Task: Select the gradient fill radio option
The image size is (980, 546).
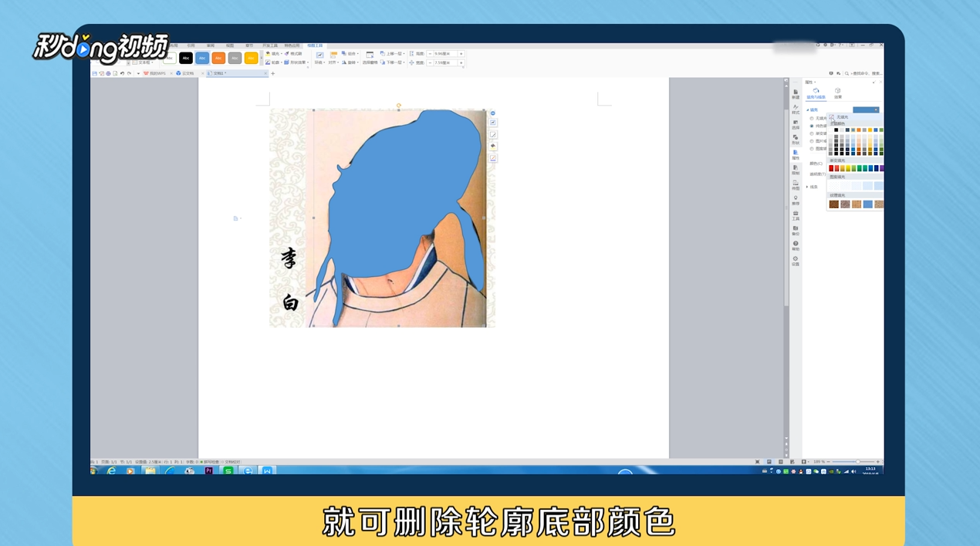Action: [812, 133]
